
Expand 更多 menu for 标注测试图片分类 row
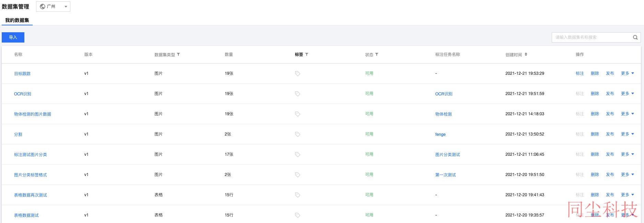628,154
